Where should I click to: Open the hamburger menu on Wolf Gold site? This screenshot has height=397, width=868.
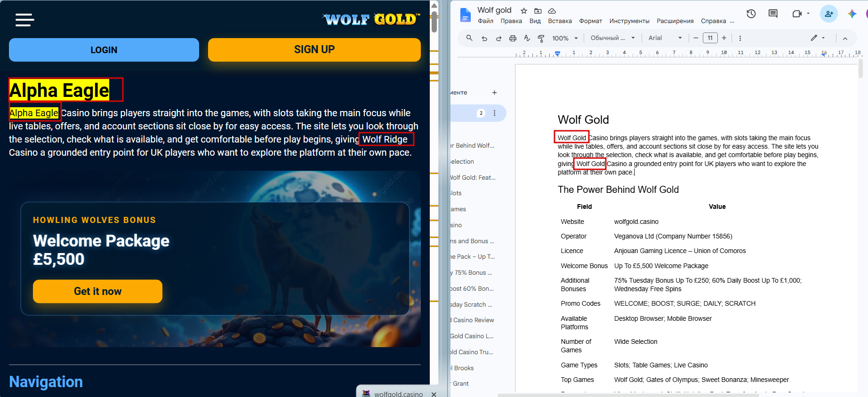coord(24,20)
